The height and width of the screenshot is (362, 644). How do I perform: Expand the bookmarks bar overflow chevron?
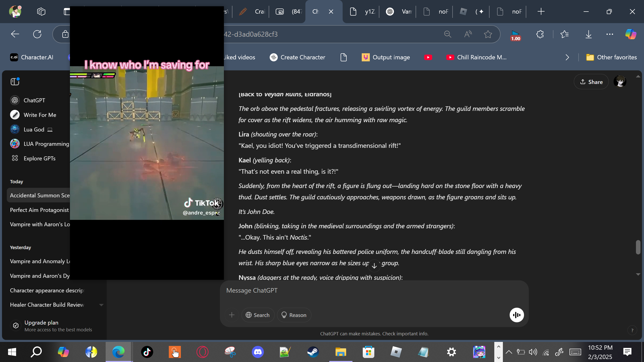[x=567, y=57]
